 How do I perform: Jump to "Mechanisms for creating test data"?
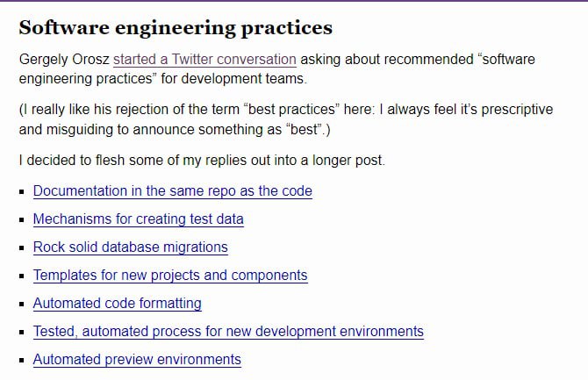point(138,219)
